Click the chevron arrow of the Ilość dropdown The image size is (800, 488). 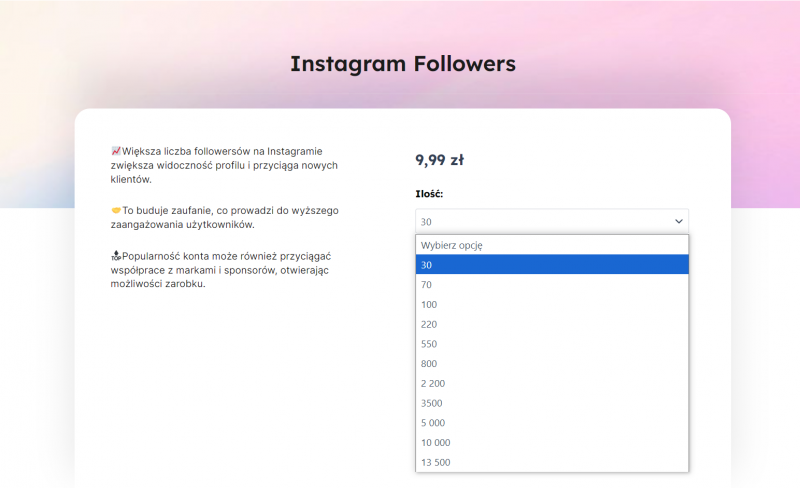[x=679, y=221]
